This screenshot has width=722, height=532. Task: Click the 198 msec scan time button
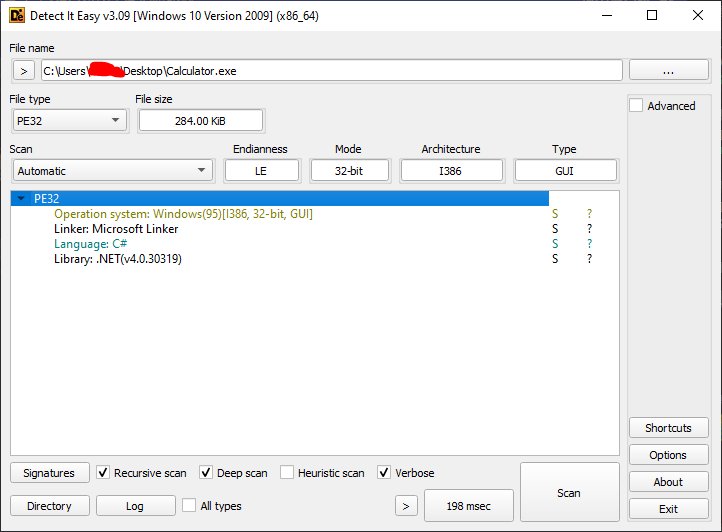click(x=469, y=506)
